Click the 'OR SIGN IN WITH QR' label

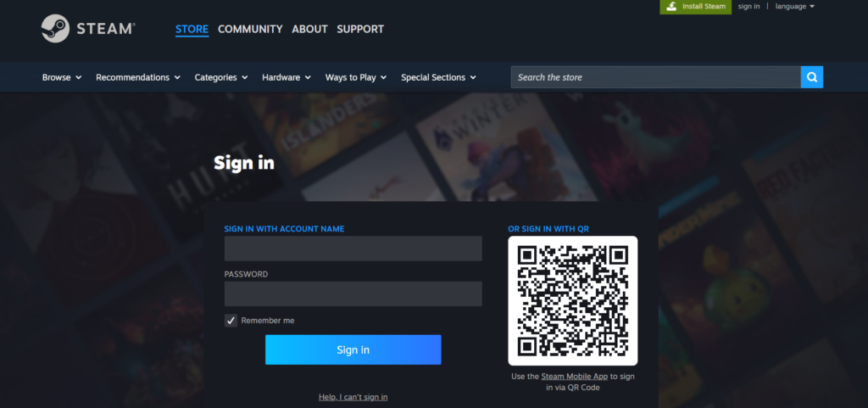pyautogui.click(x=548, y=229)
